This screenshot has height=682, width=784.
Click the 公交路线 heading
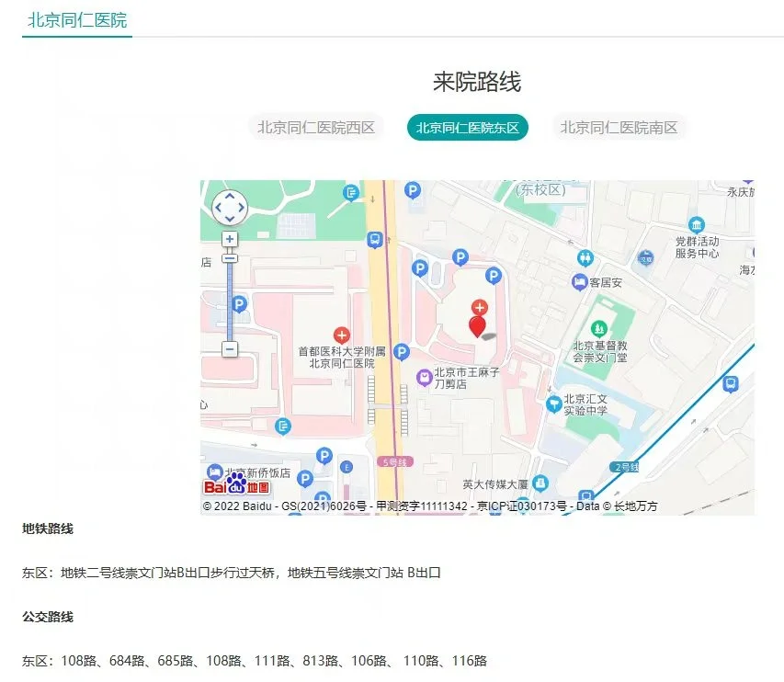point(48,617)
